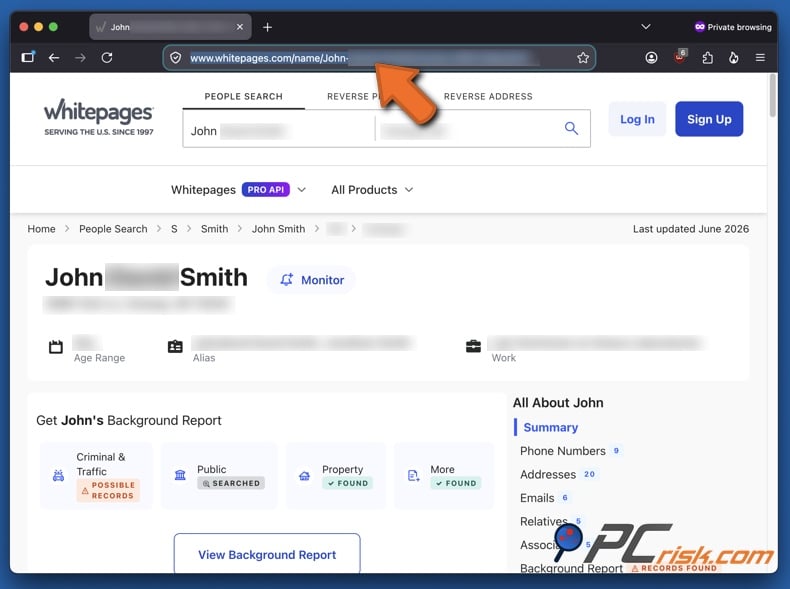Click the More found card
790x589 pixels.
click(x=444, y=476)
